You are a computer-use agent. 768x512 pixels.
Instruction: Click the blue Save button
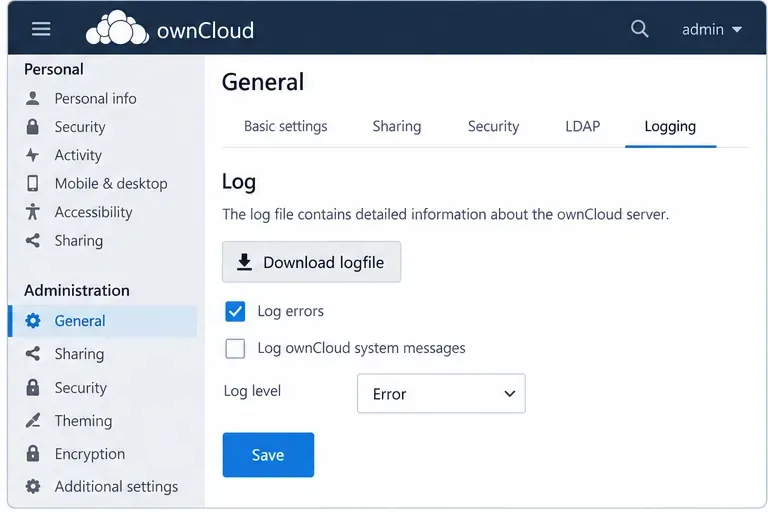click(x=268, y=455)
